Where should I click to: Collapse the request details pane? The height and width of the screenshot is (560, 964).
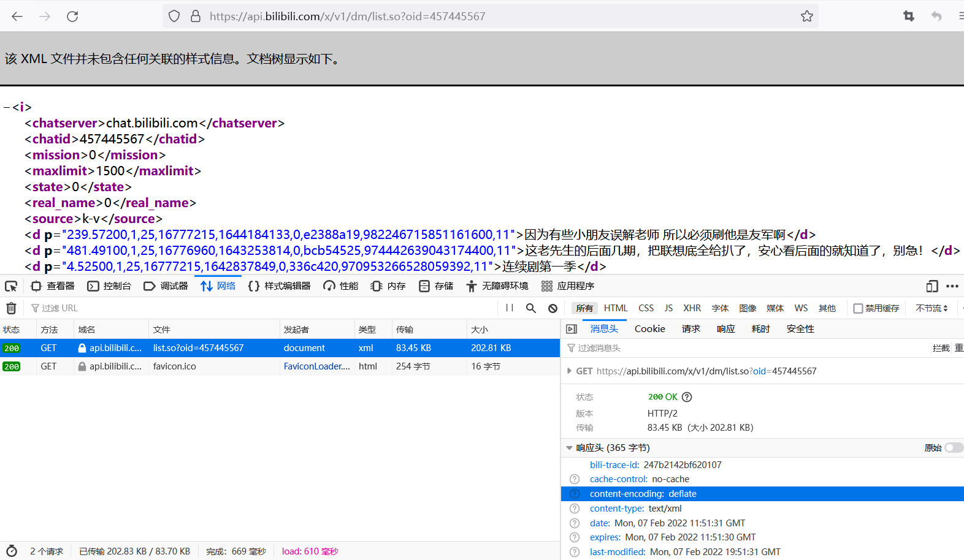[572, 329]
